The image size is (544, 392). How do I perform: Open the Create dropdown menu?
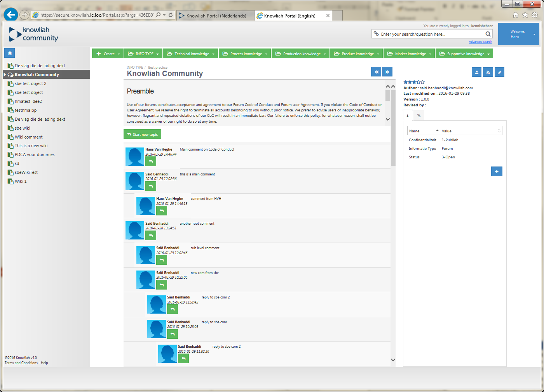pos(108,54)
